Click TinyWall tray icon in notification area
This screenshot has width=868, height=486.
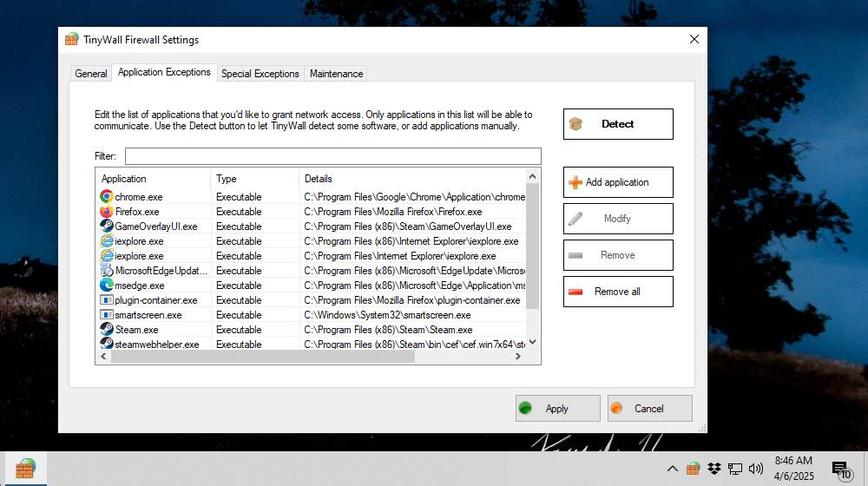tap(693, 469)
